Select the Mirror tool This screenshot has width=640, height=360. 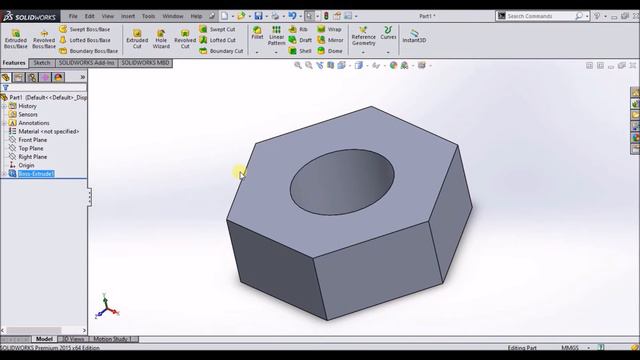(x=330, y=40)
